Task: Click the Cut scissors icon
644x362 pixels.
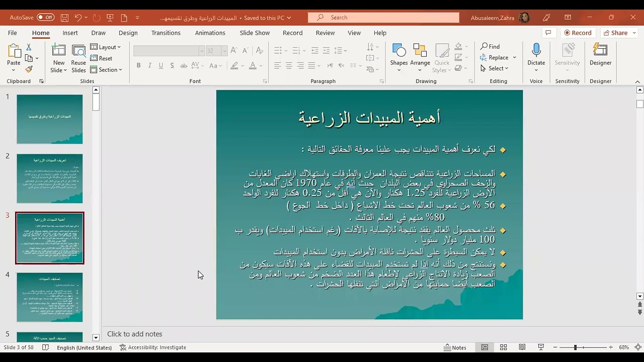Action: tap(29, 47)
